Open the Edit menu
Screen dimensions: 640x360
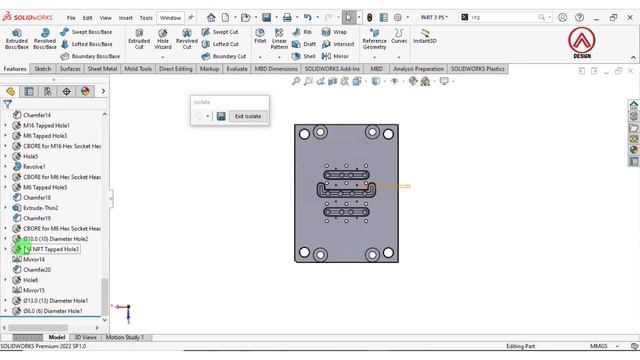(x=87, y=18)
